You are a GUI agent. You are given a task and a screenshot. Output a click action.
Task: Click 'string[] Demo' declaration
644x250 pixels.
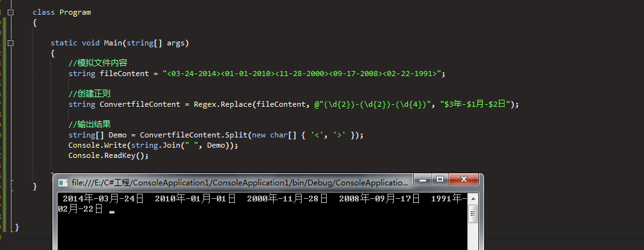coord(97,135)
